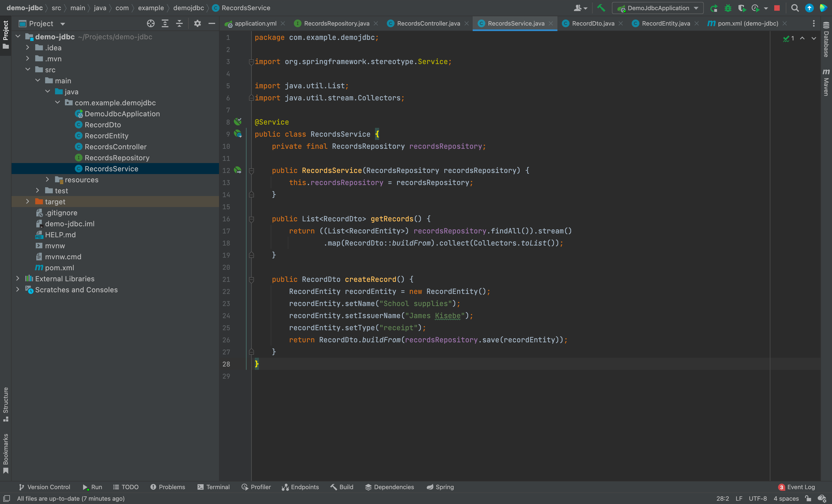Image resolution: width=832 pixels, height=504 pixels.
Task: Collapse the src folder
Action: point(28,70)
